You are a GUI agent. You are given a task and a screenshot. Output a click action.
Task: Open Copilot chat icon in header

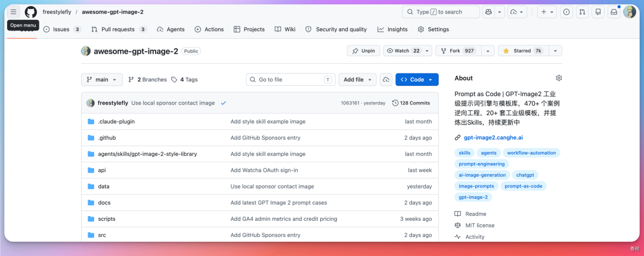point(488,12)
